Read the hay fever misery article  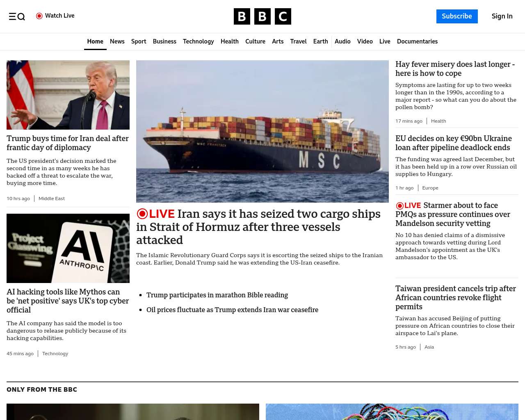455,69
